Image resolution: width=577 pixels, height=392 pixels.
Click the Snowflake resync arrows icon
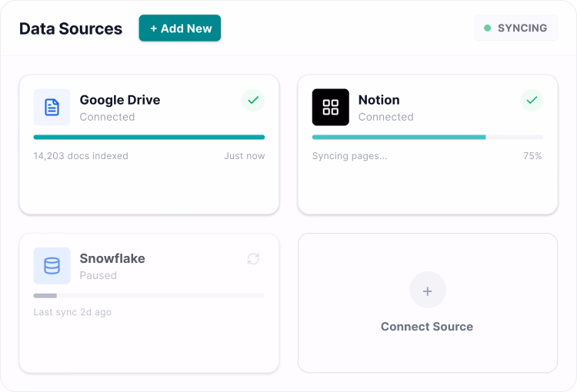click(253, 259)
